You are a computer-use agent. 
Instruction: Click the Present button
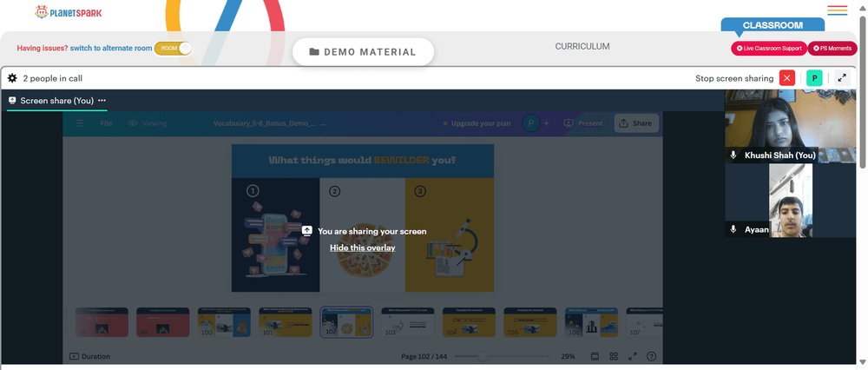point(583,123)
